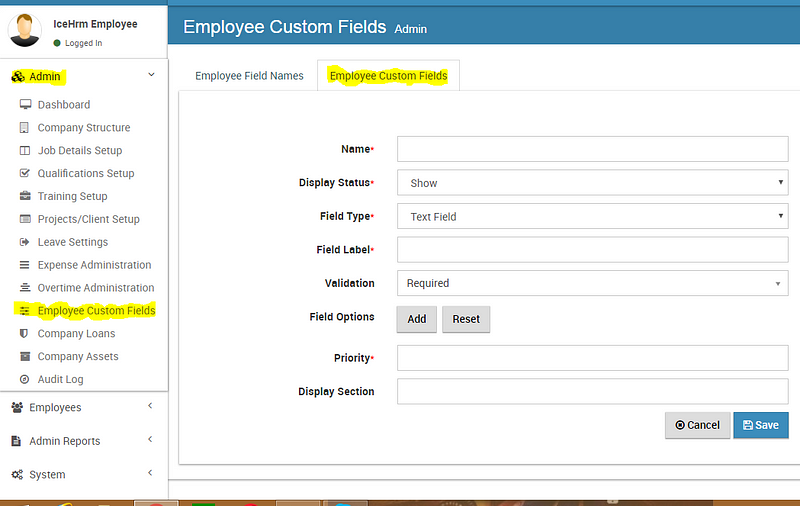Open the Validation Required dropdown
Viewport: 800px width, 506px height.
(x=592, y=283)
